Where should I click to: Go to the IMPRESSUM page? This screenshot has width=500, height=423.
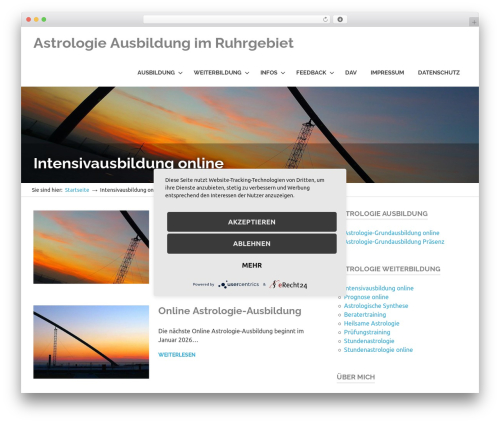(387, 73)
